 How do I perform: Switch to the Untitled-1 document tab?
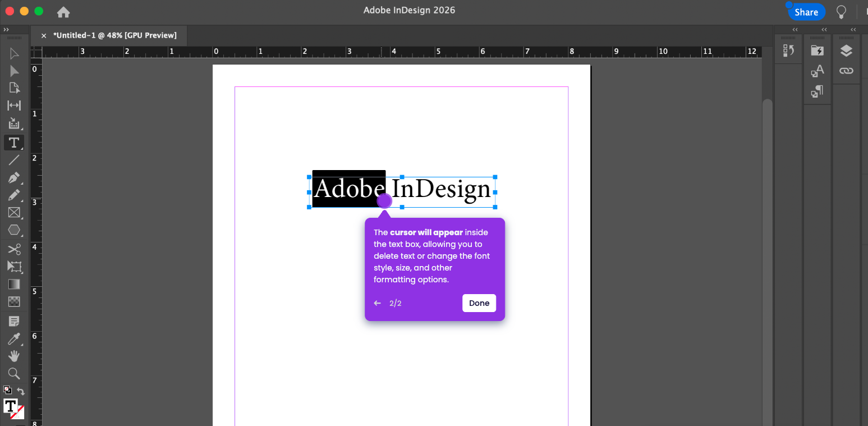point(114,35)
